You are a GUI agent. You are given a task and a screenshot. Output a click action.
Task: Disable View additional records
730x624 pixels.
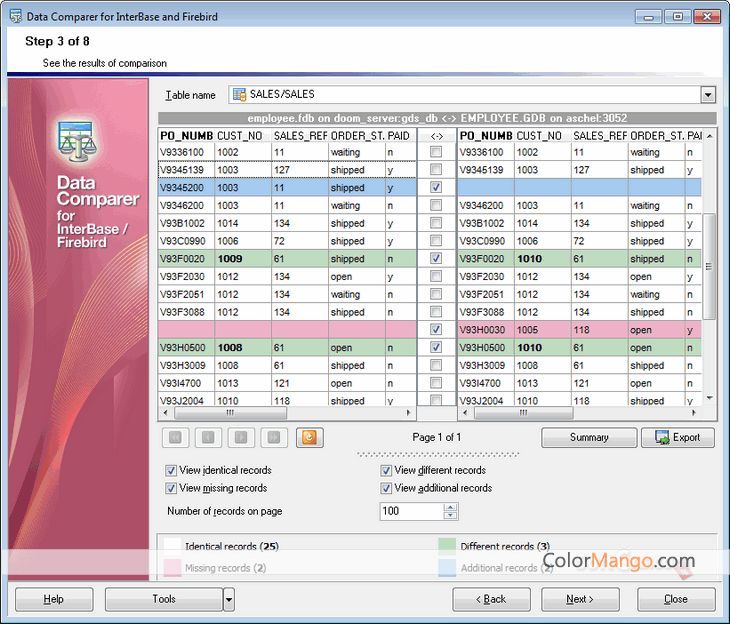pos(386,488)
